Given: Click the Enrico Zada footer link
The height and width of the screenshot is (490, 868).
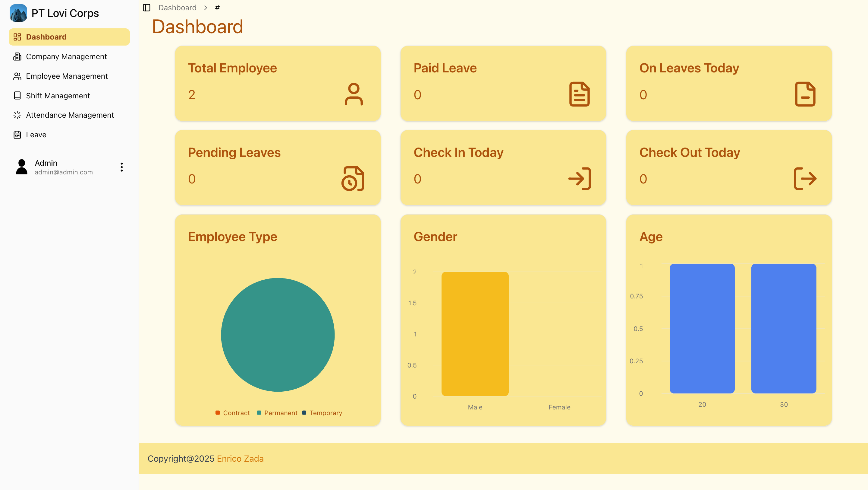Looking at the screenshot, I should [240, 458].
